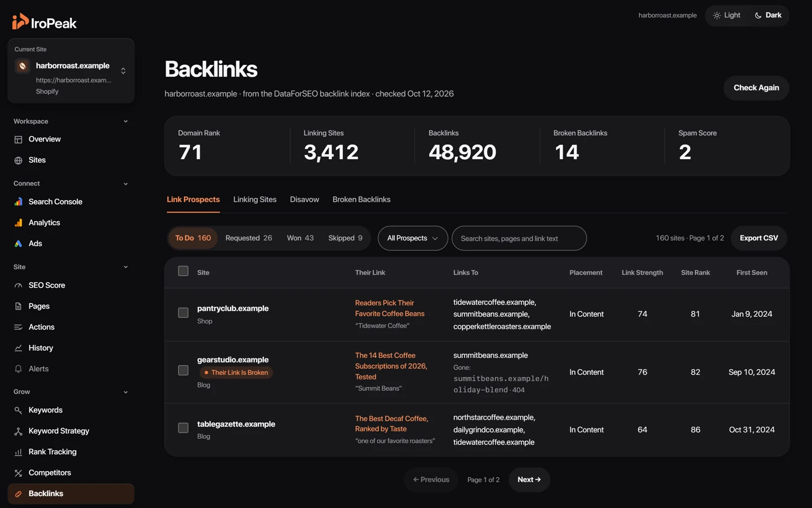Click the globe icon beside Sites

pyautogui.click(x=18, y=160)
